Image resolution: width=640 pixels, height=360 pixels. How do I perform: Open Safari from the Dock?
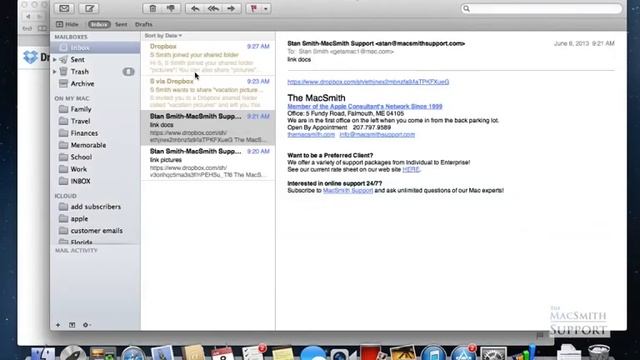(133, 353)
